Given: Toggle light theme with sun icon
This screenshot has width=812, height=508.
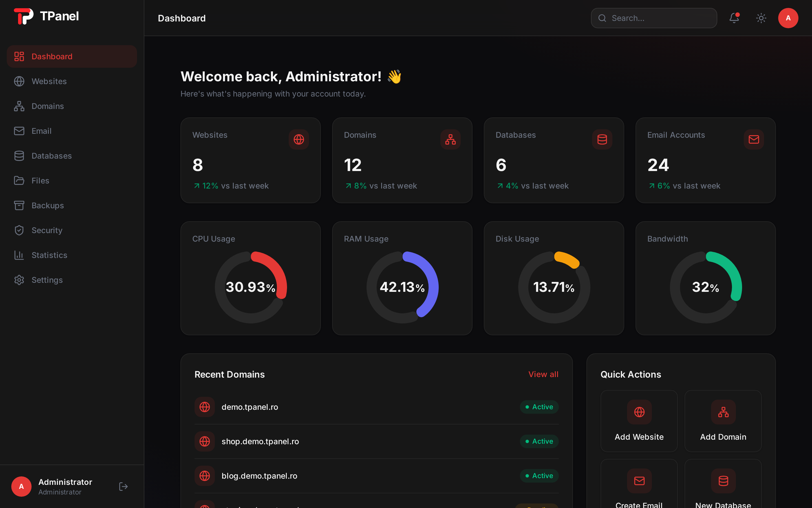Looking at the screenshot, I should click(x=761, y=18).
